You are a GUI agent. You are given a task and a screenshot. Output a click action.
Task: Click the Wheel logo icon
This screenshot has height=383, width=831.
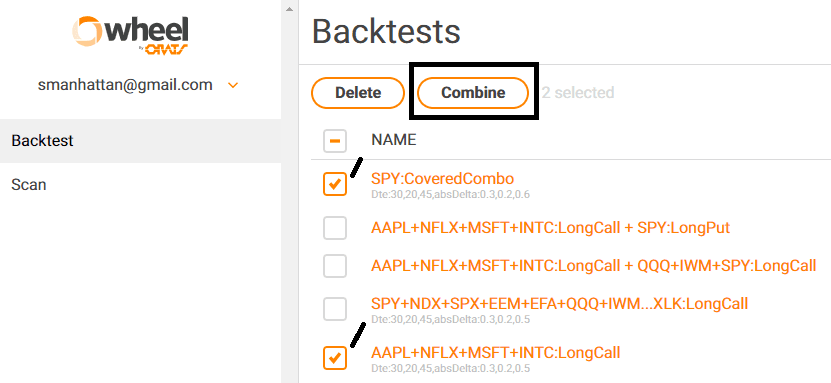[x=130, y=35]
